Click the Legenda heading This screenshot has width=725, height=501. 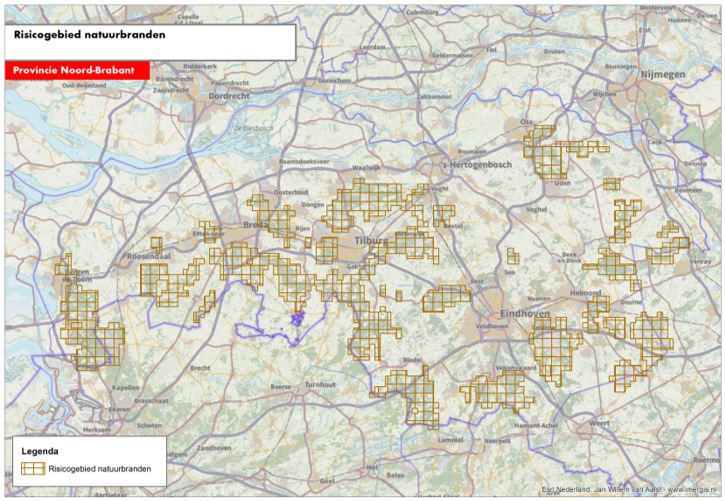(x=38, y=451)
